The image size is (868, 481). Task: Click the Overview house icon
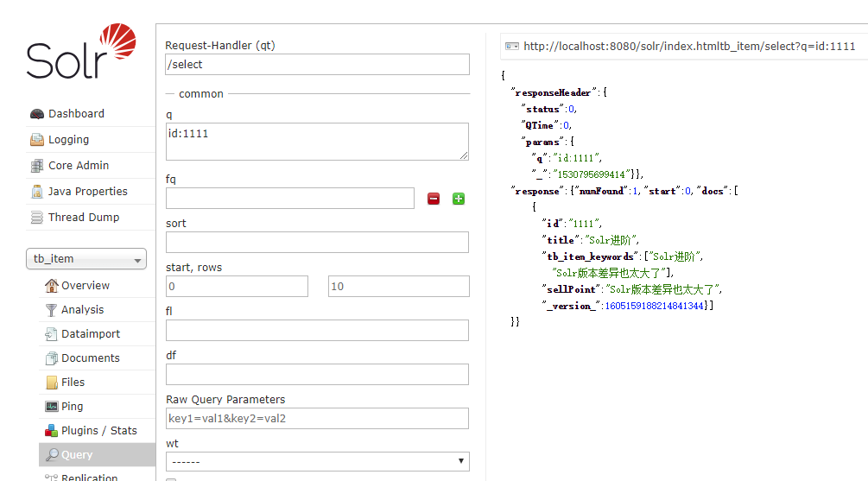[x=52, y=286]
